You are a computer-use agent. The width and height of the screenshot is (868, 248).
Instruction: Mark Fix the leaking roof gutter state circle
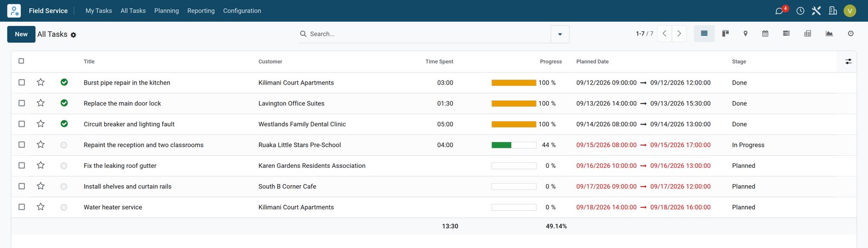pos(64,166)
